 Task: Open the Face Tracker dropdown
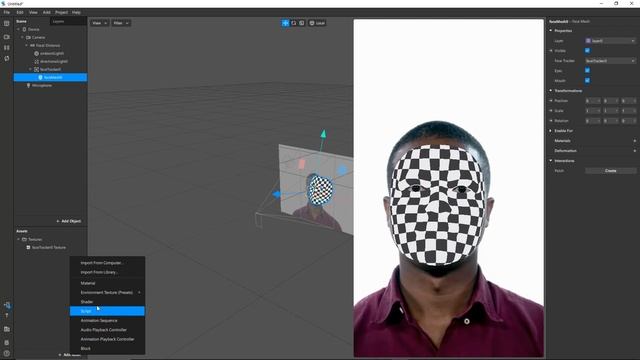click(611, 61)
